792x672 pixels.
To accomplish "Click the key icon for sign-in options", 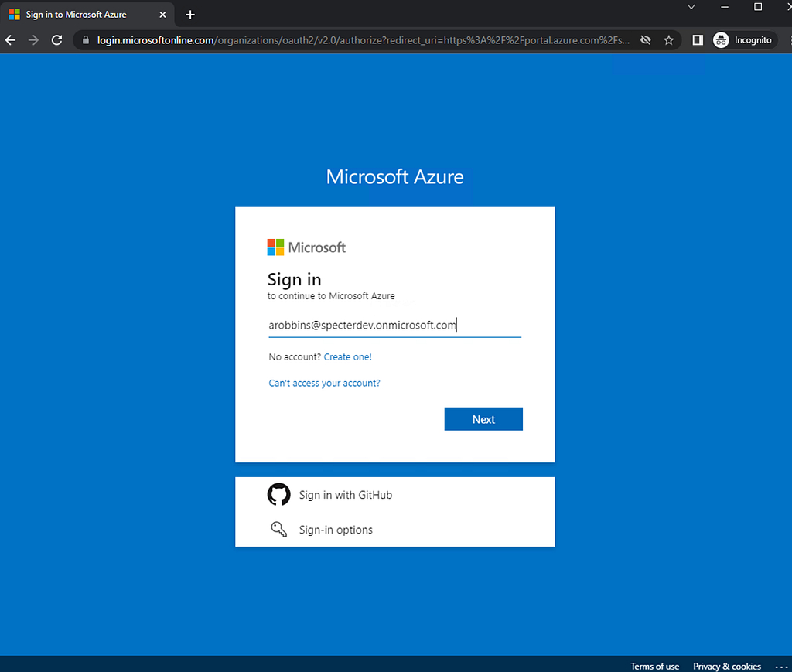I will pos(278,529).
